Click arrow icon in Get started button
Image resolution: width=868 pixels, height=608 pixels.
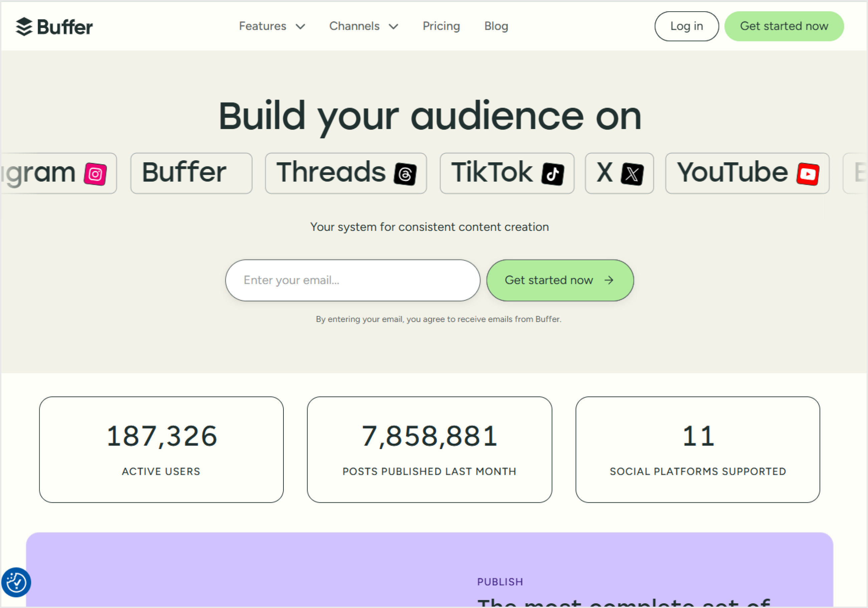tap(609, 280)
